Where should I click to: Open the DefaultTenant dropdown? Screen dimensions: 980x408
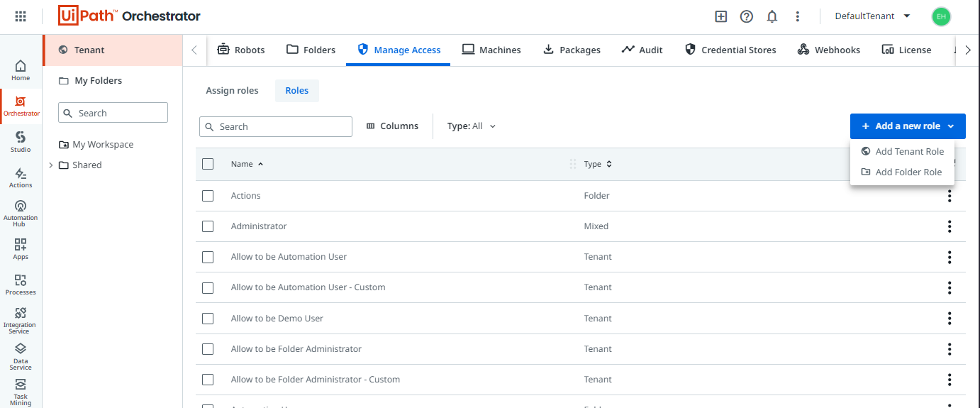coord(872,16)
